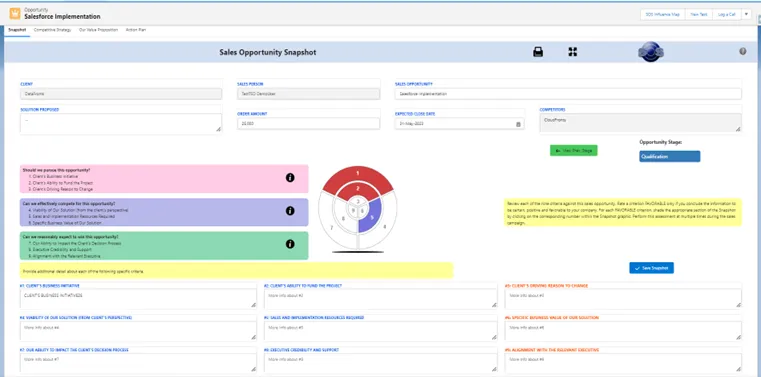Click the SOS globe logo

(x=651, y=52)
